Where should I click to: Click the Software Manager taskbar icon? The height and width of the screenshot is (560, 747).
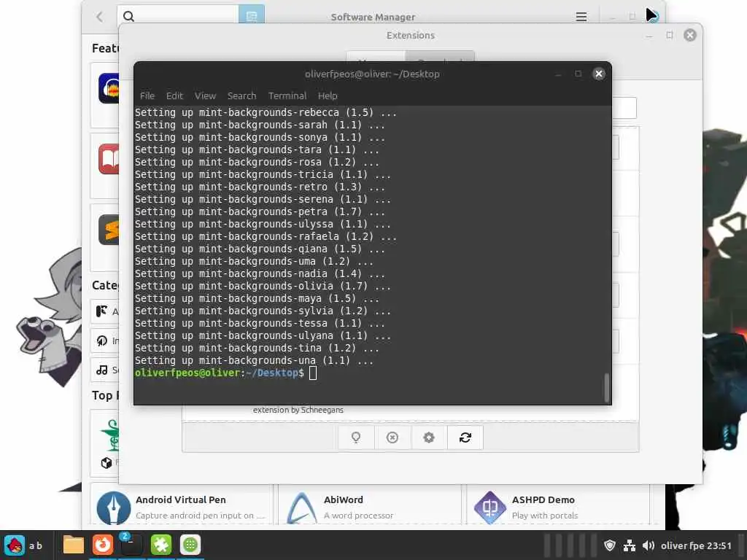point(190,545)
